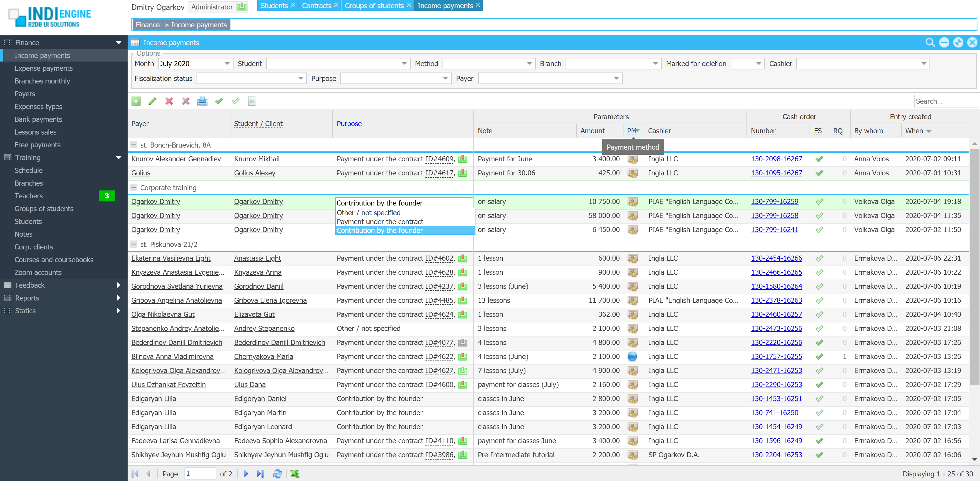The height and width of the screenshot is (481, 980).
Task: Collapse the Corporate training group
Action: pos(134,188)
